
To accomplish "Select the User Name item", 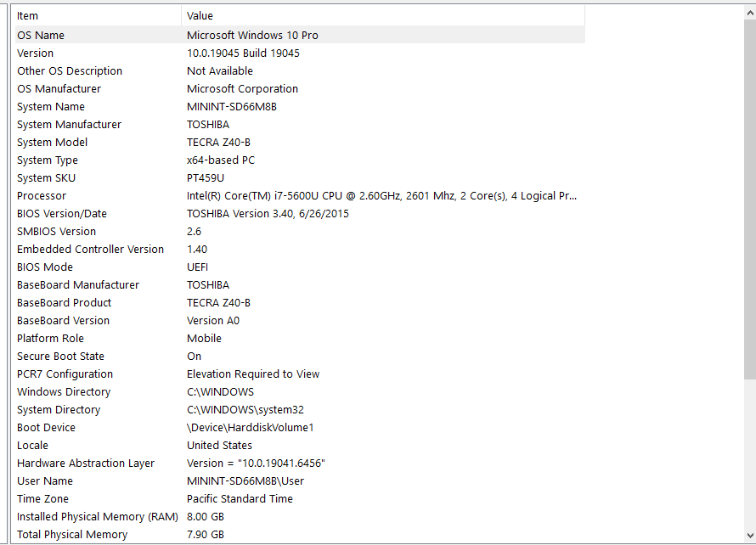I will (x=45, y=481).
